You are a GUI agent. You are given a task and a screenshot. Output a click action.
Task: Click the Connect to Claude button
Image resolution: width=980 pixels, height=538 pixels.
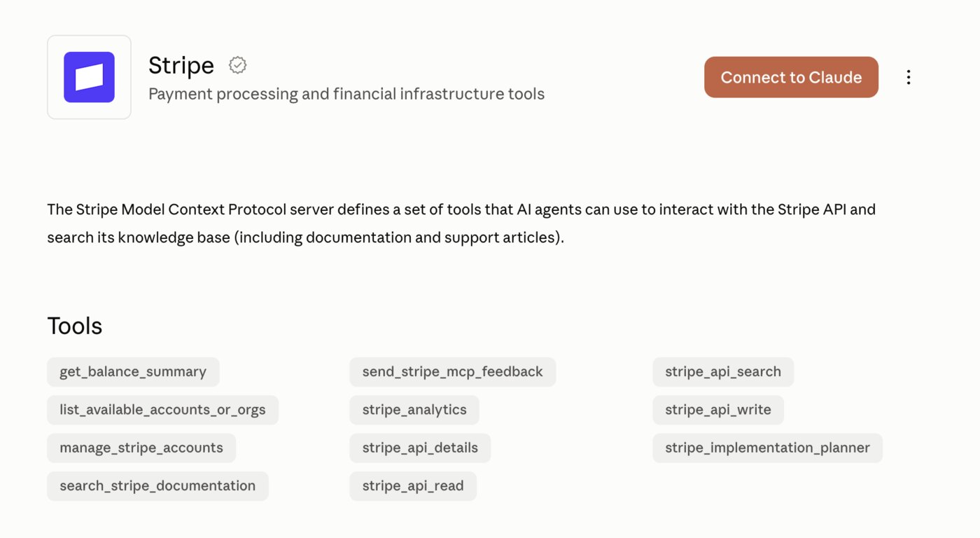pos(791,77)
